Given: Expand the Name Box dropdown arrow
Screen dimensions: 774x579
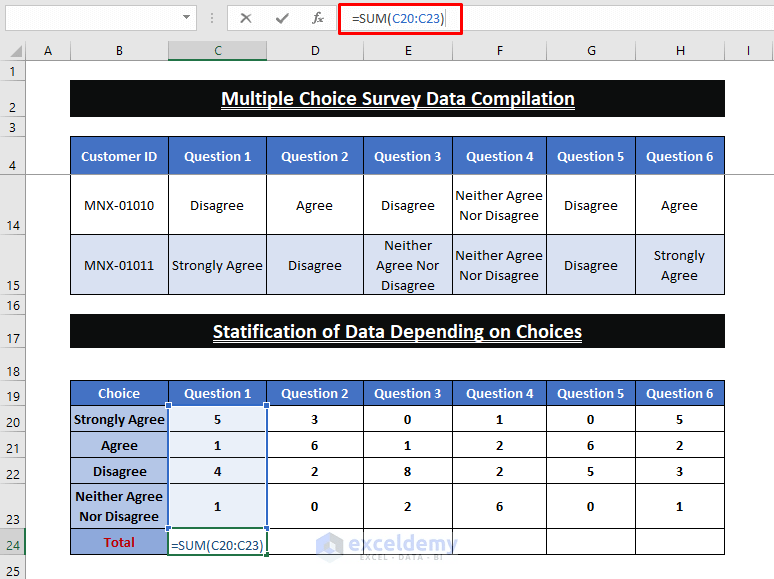Looking at the screenshot, I should [186, 17].
